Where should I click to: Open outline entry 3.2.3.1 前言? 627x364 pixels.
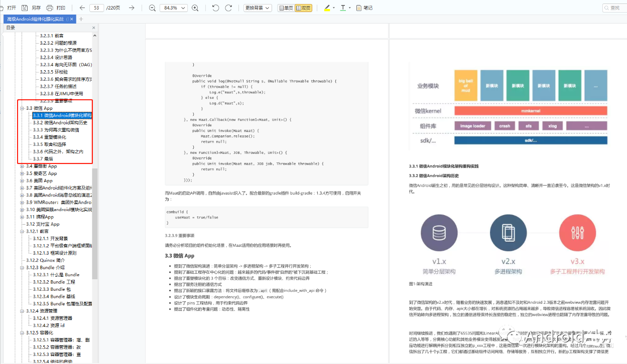click(52, 36)
